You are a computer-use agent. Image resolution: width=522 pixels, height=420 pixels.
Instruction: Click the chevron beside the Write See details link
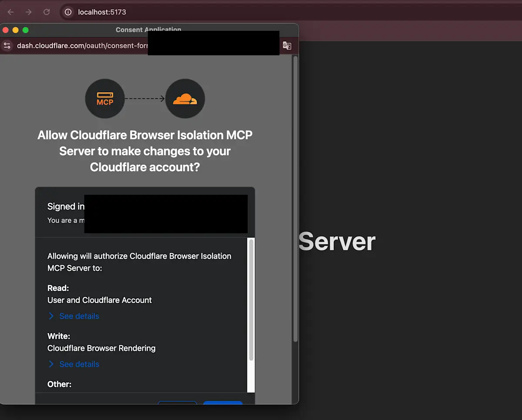click(x=51, y=364)
